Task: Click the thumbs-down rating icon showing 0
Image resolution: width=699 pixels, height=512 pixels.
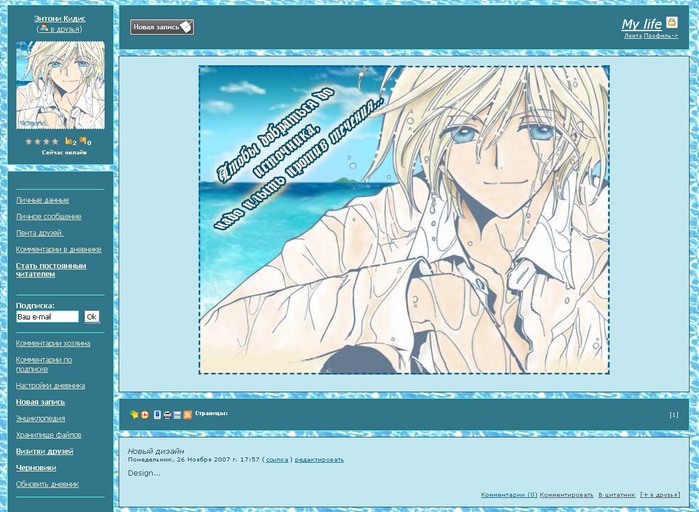Action: (83, 141)
